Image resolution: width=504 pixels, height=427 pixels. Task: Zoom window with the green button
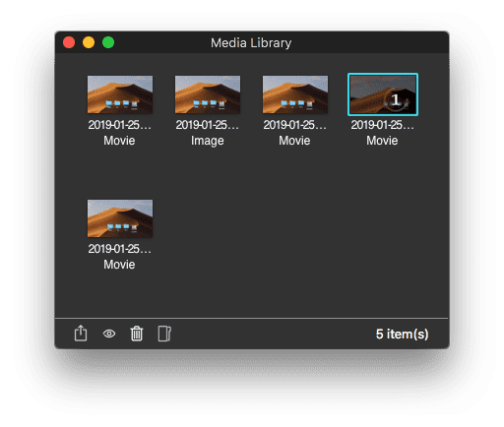tap(108, 42)
